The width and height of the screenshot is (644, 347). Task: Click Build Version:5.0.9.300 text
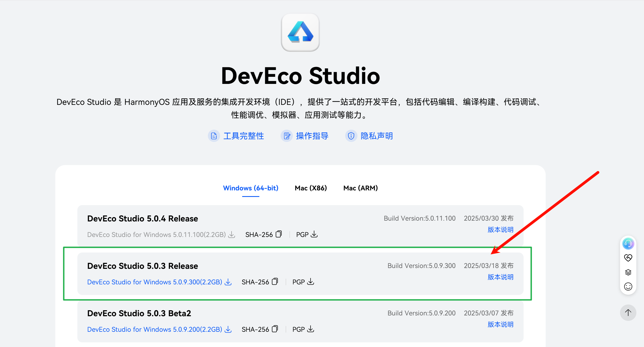[421, 266]
